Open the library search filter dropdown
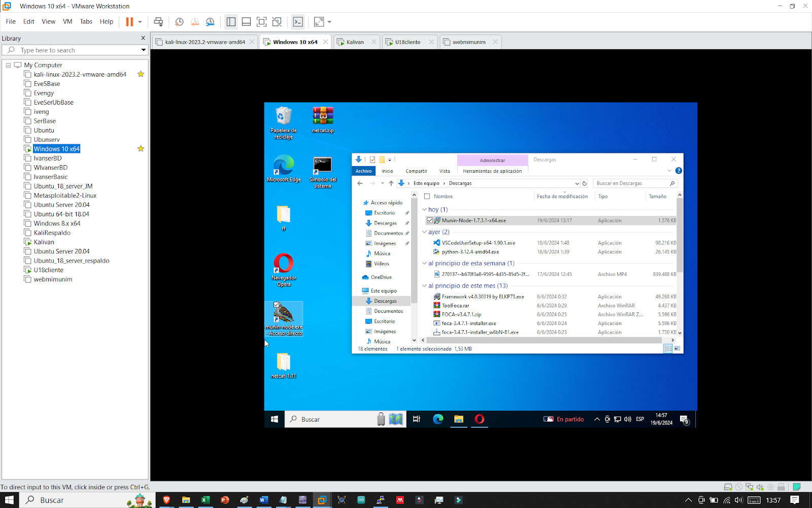 pyautogui.click(x=144, y=50)
